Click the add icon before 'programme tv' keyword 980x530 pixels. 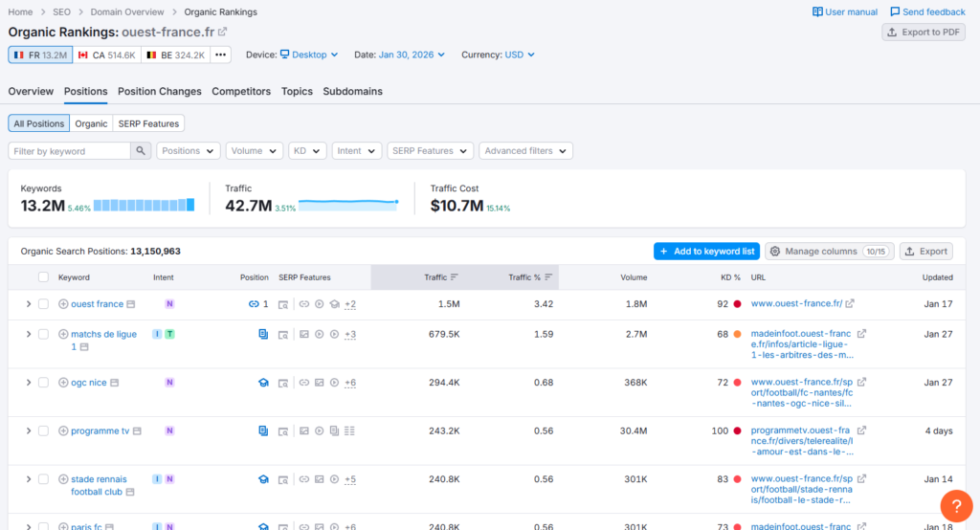[63, 431]
